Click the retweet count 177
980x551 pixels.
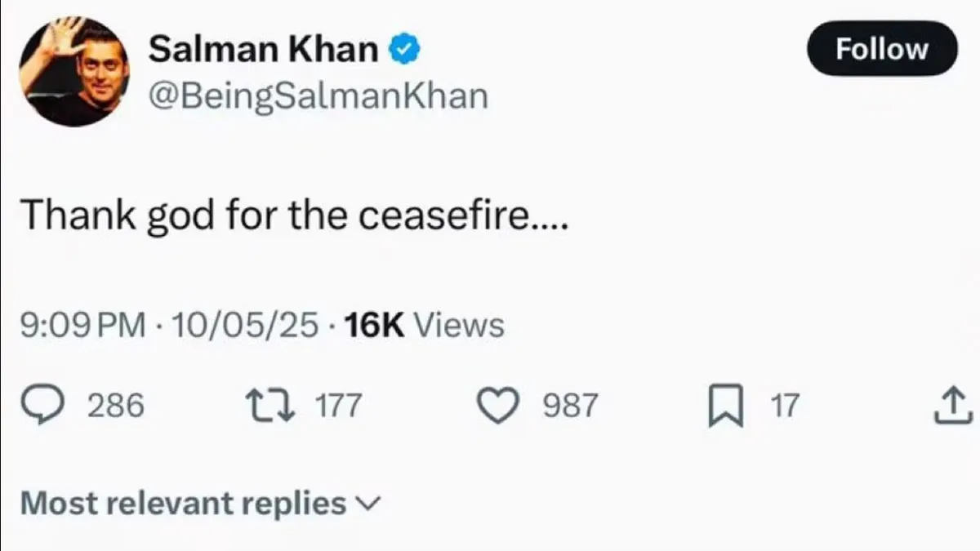pyautogui.click(x=338, y=403)
